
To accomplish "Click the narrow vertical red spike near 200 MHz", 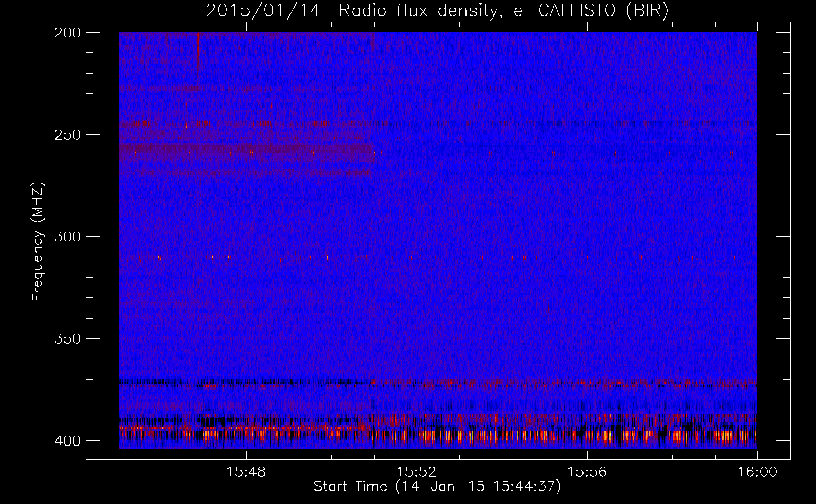I will [198, 50].
